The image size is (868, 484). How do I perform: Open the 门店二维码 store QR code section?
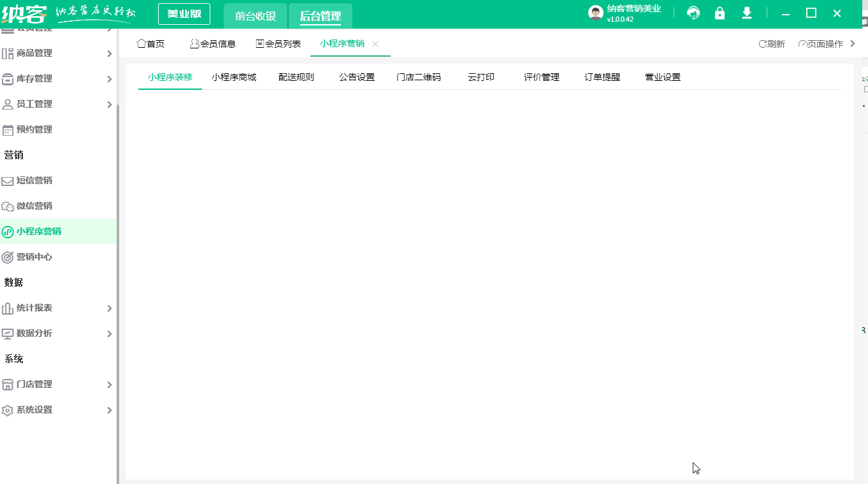coord(419,76)
